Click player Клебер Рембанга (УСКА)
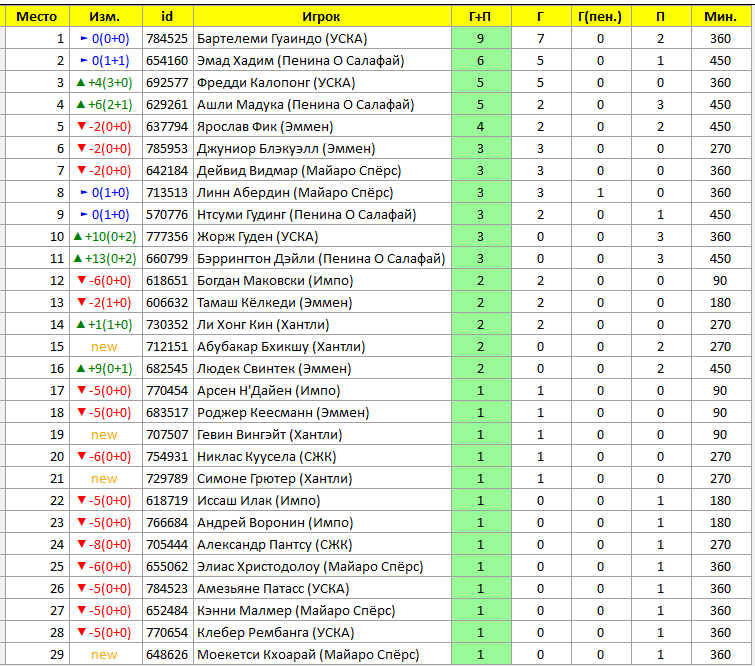The width and height of the screenshot is (755, 666). coord(275,632)
